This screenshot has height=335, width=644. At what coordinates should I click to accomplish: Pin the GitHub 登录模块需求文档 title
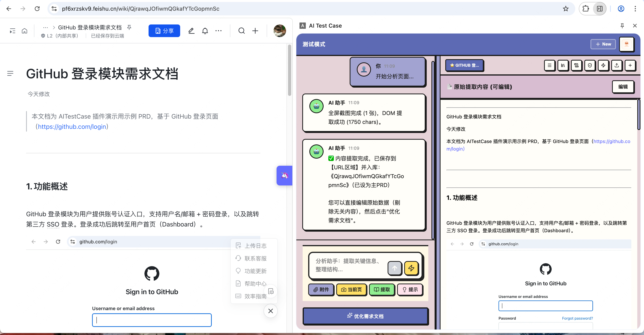point(129,27)
